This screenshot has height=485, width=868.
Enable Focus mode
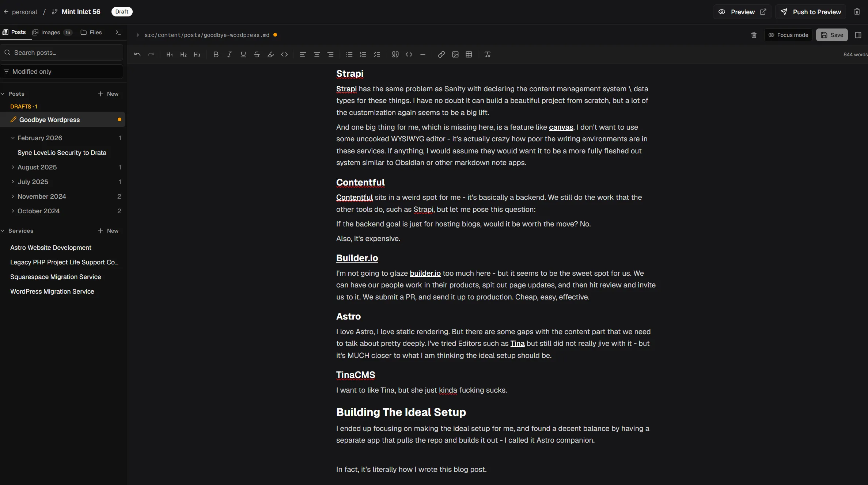[x=788, y=35]
